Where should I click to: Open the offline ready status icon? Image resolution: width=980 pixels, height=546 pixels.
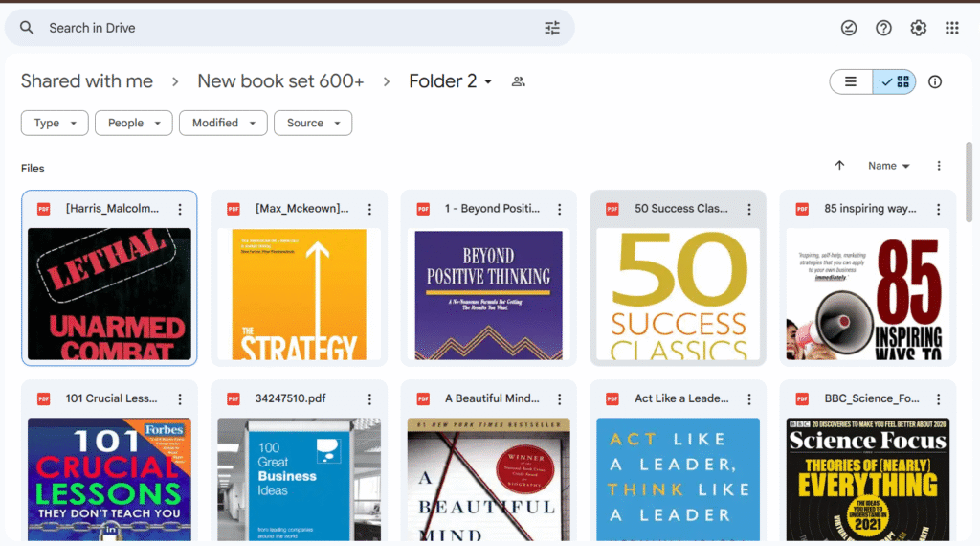pos(849,28)
